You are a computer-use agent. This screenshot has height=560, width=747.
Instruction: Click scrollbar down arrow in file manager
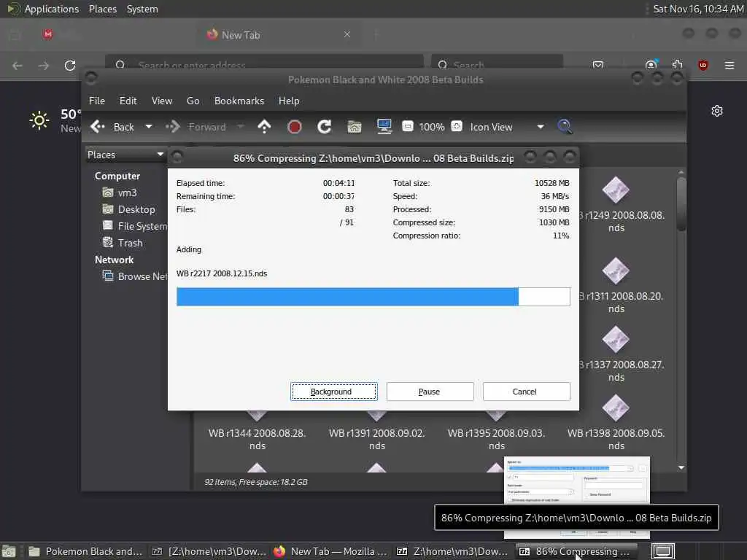(681, 467)
